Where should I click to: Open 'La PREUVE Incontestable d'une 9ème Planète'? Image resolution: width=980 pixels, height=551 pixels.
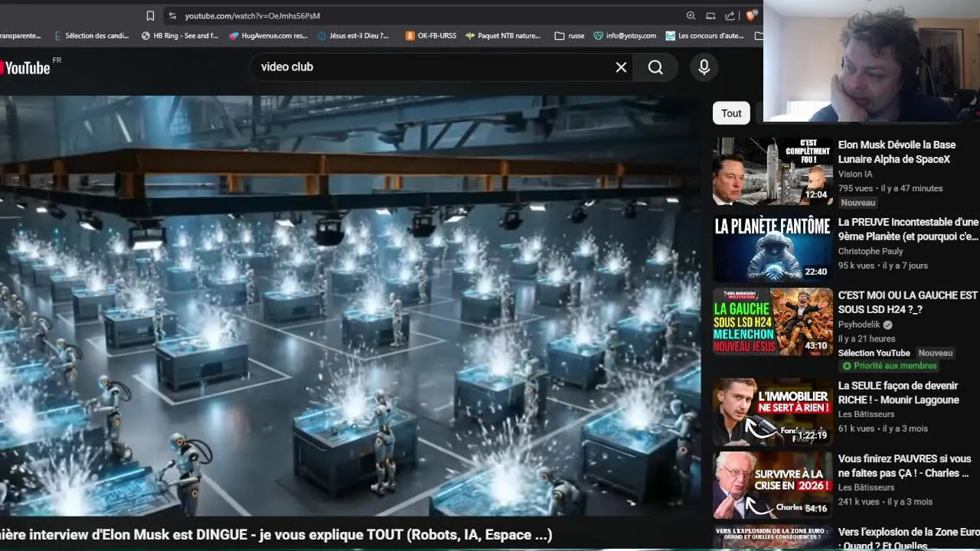point(909,230)
